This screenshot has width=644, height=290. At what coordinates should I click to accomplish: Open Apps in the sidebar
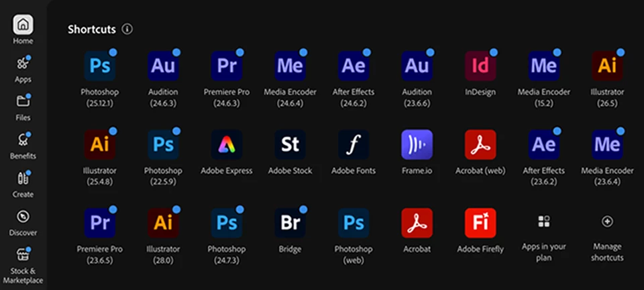click(x=23, y=68)
